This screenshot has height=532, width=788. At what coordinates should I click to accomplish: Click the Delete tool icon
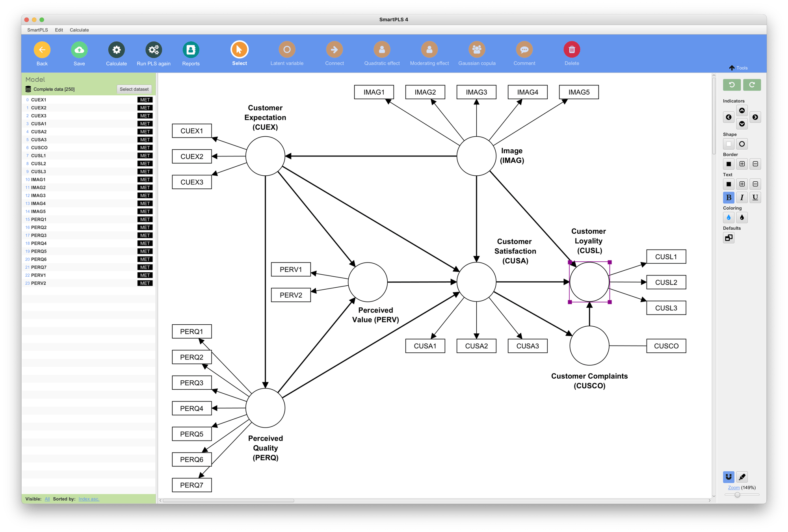pyautogui.click(x=571, y=49)
